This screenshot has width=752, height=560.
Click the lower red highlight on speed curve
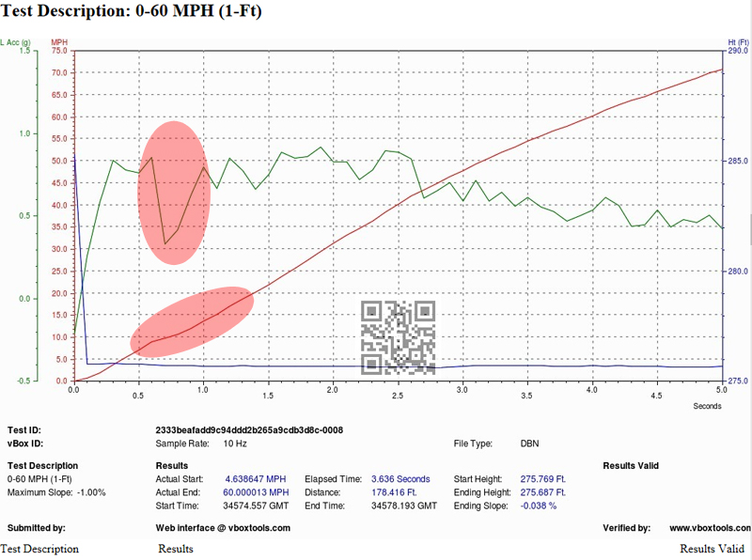[x=192, y=321]
